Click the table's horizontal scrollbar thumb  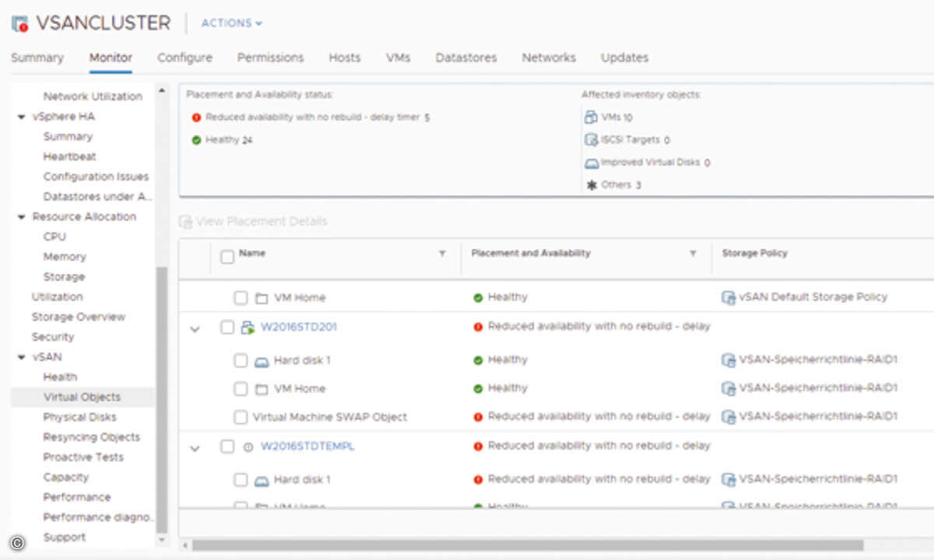click(528, 546)
